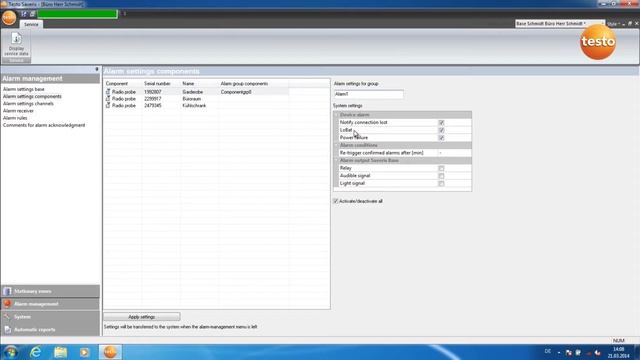Open Alarm settings components in navigation
This screenshot has width=640, height=360.
point(32,96)
